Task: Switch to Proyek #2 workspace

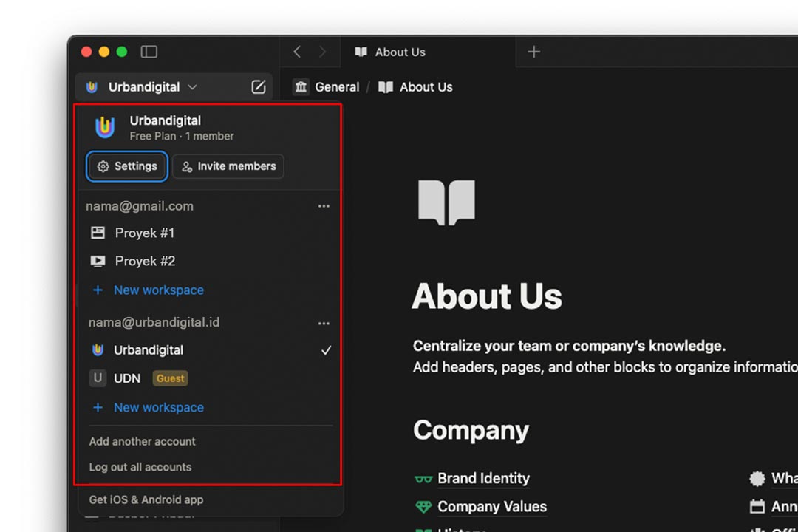Action: 210,261
